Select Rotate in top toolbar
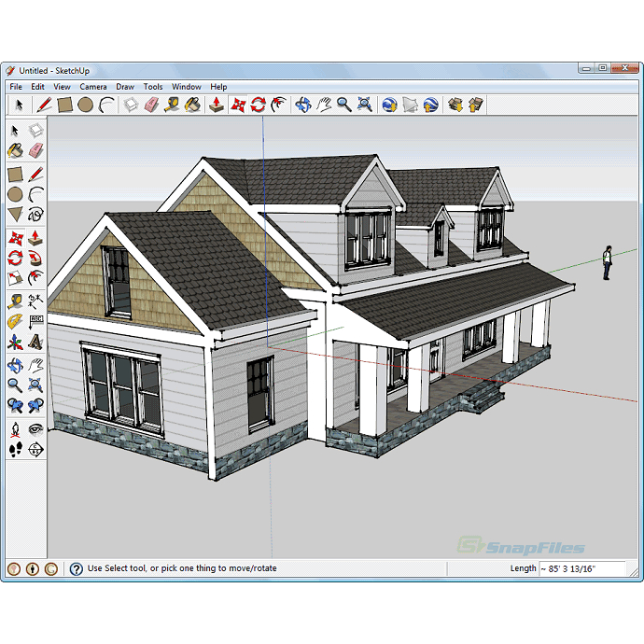Image resolution: width=644 pixels, height=644 pixels. tap(259, 105)
